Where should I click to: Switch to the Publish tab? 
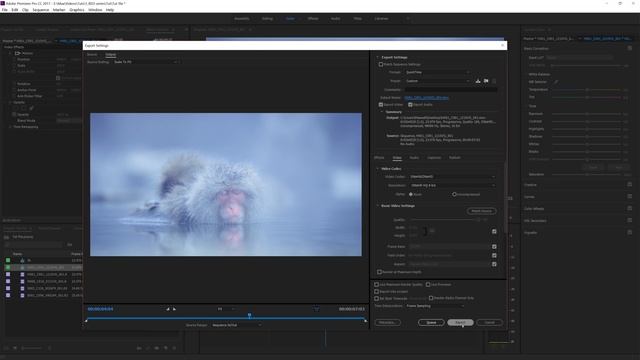[455, 158]
